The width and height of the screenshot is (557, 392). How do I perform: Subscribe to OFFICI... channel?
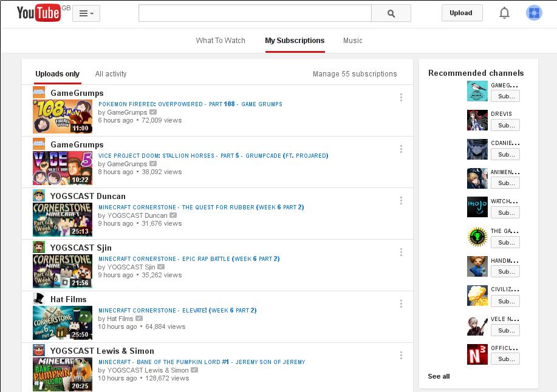tap(505, 359)
